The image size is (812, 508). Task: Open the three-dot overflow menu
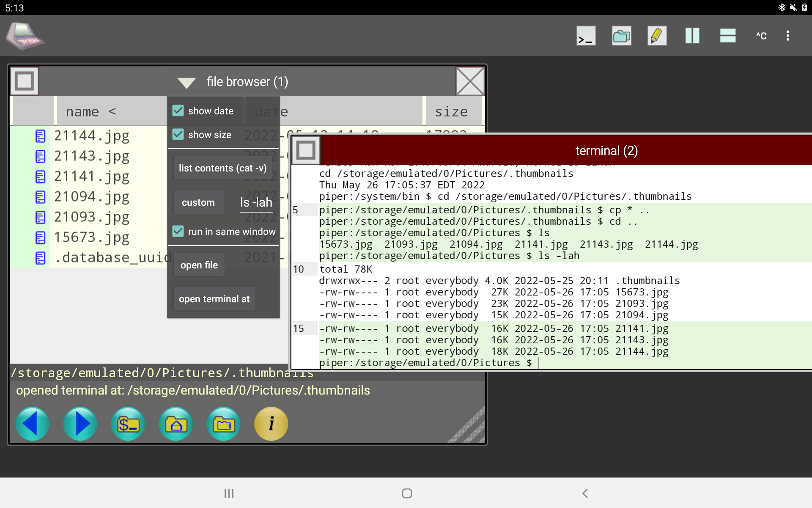(x=788, y=36)
